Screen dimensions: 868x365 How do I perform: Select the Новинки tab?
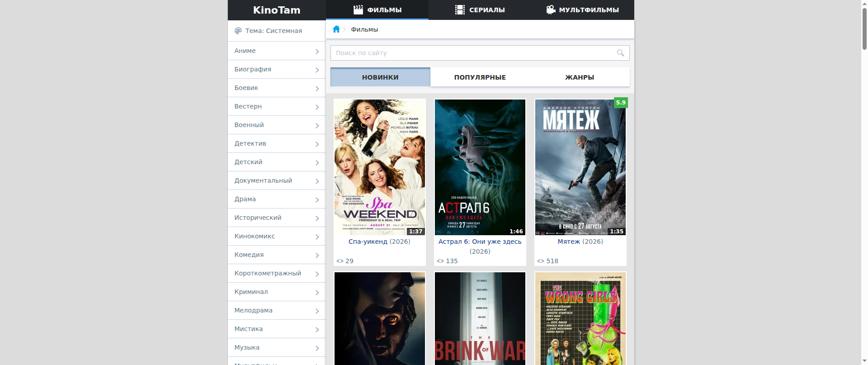click(380, 77)
